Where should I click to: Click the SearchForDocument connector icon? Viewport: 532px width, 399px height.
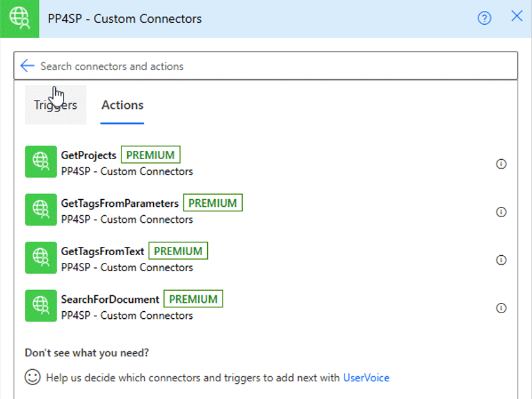(41, 305)
